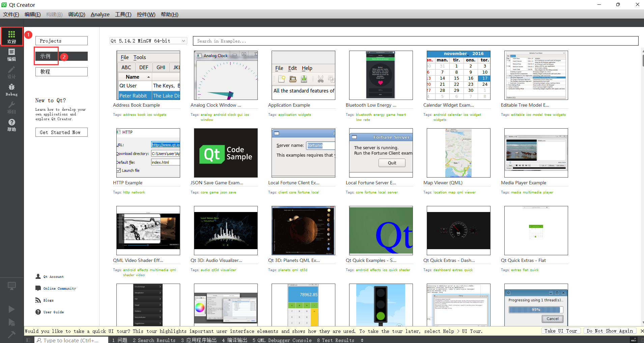Click the Build hammer icon
This screenshot has height=343, width=644.
click(11, 335)
